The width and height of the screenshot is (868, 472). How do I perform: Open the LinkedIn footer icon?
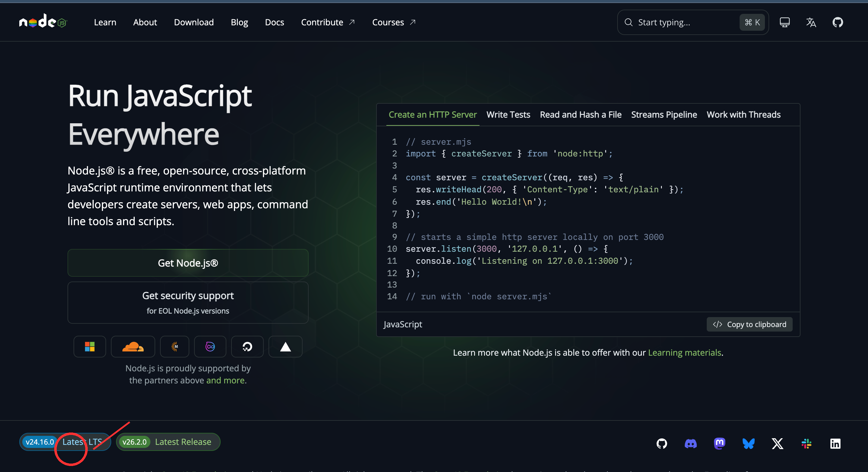[835, 443]
